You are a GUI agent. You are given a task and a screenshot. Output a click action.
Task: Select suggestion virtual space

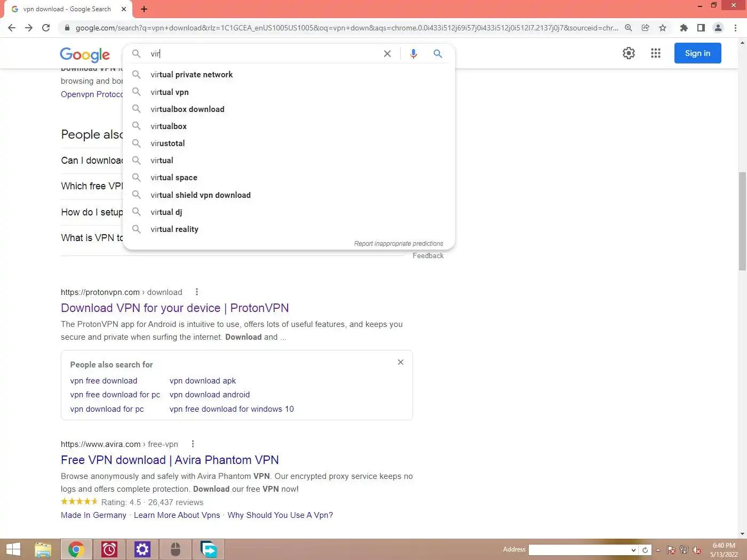(289, 177)
